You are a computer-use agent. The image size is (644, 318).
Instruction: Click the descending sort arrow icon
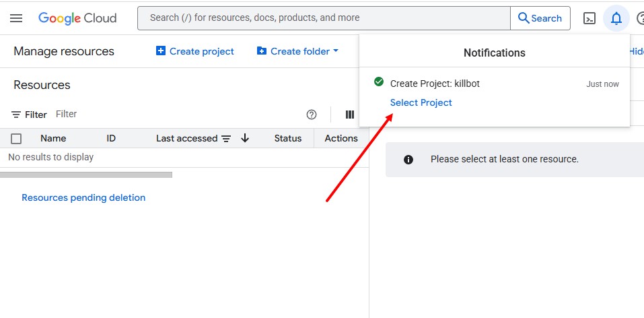click(x=245, y=139)
